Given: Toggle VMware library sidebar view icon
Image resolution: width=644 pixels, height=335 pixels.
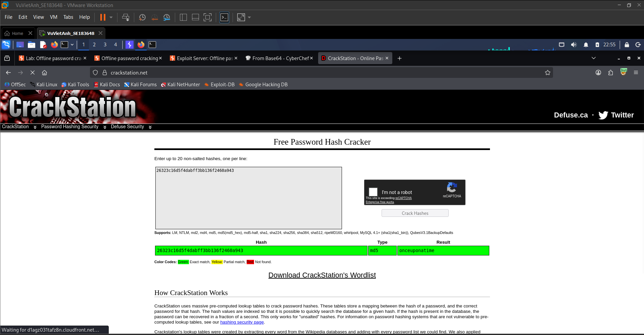Looking at the screenshot, I should 183,17.
